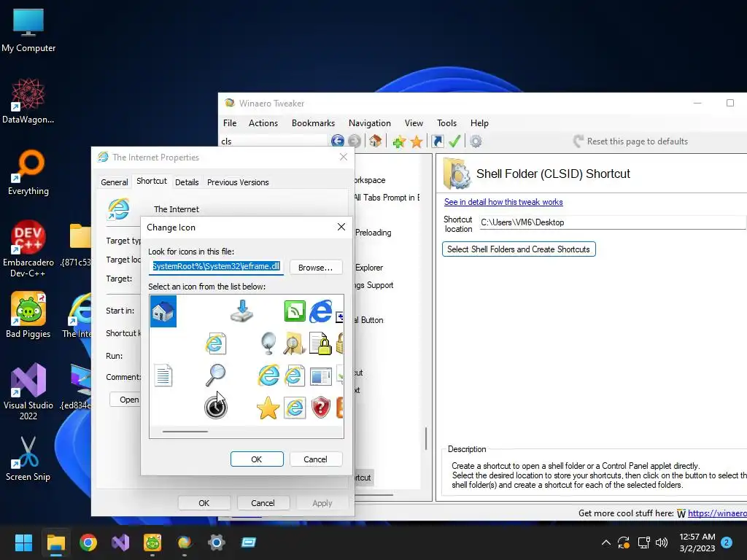Click the green checkmark toolbar icon

coord(454,141)
